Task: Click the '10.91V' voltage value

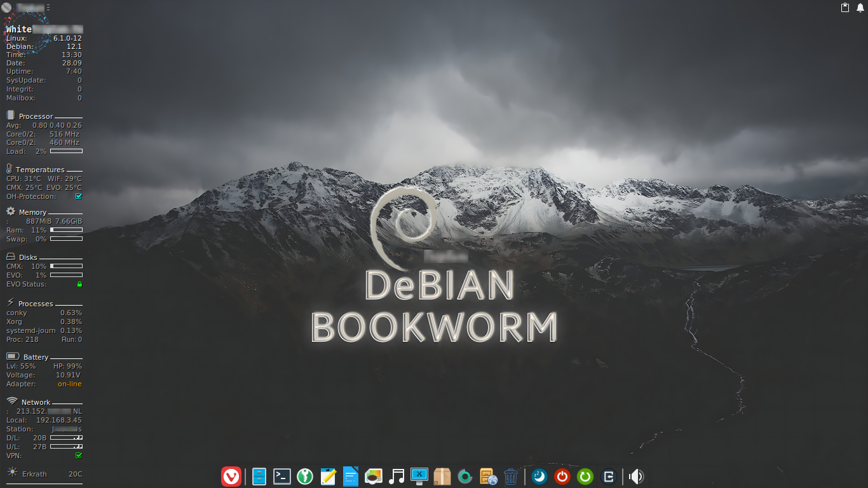Action: click(x=69, y=375)
